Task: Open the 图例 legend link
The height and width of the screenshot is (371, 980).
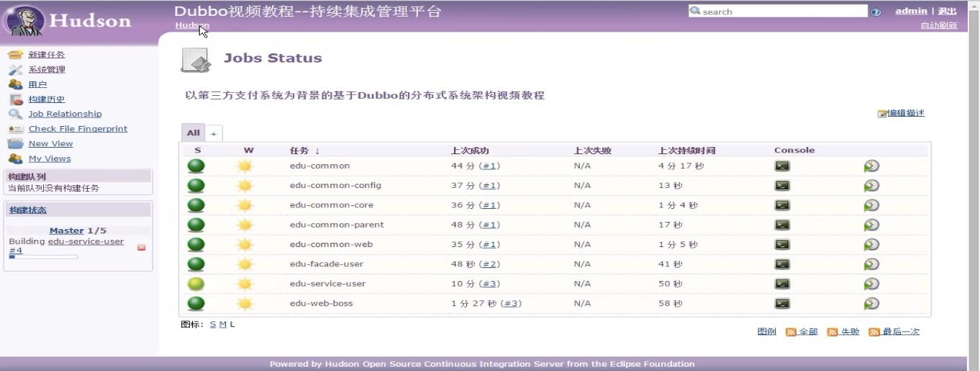Action: pyautogui.click(x=766, y=332)
